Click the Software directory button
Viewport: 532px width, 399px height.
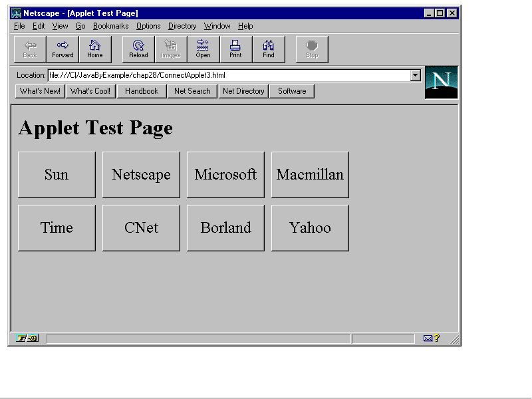[292, 91]
